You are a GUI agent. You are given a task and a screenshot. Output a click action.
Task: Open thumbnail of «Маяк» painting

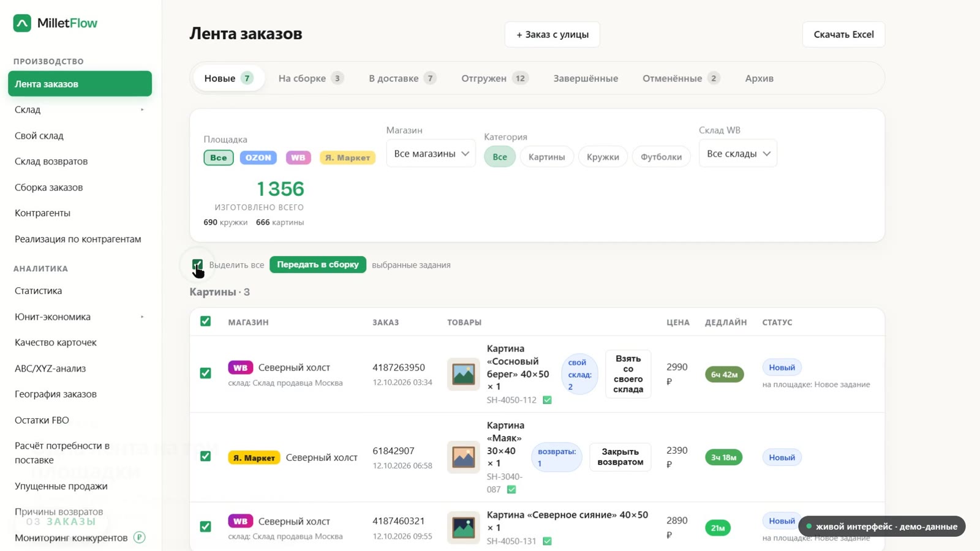pos(463,457)
